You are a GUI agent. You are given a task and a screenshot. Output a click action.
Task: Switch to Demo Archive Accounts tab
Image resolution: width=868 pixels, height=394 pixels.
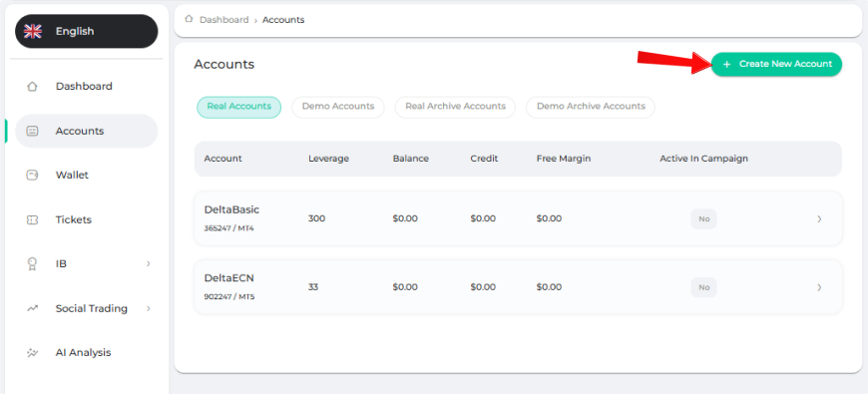pos(591,107)
